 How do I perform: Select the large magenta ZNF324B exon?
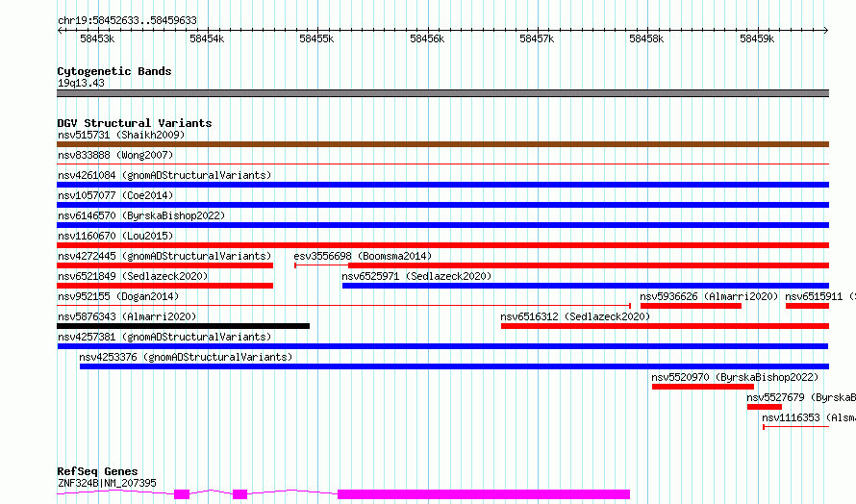click(x=484, y=494)
